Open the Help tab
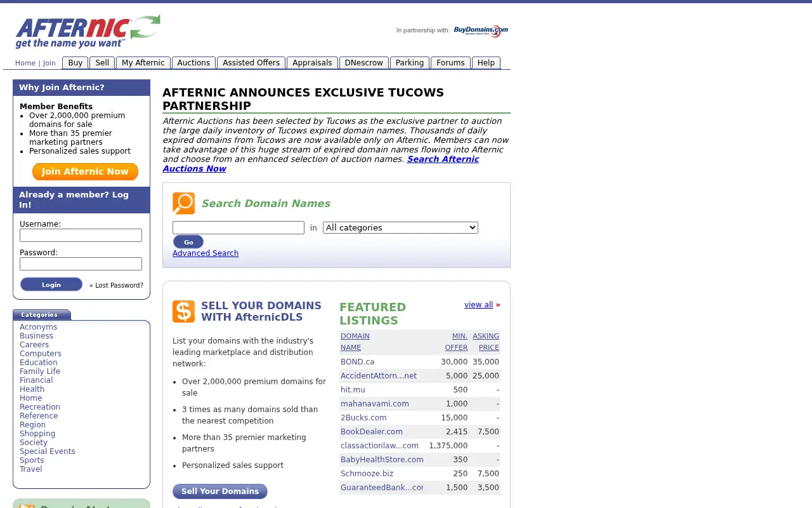812x508 pixels. [486, 63]
